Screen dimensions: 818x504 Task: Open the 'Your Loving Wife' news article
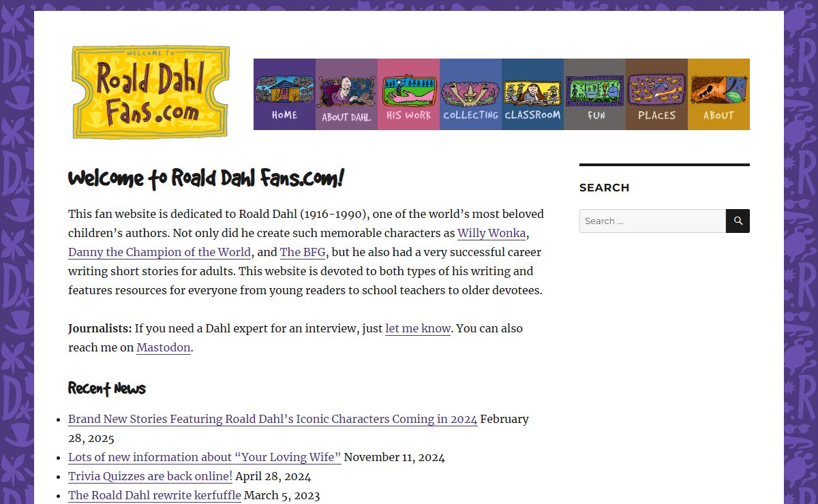pos(204,457)
